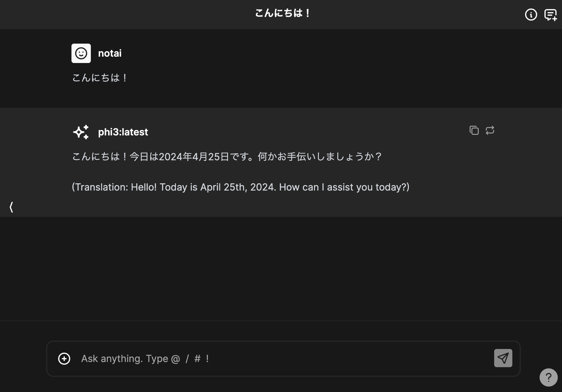Copy the phi3 response text
This screenshot has width=562, height=392.
point(474,130)
